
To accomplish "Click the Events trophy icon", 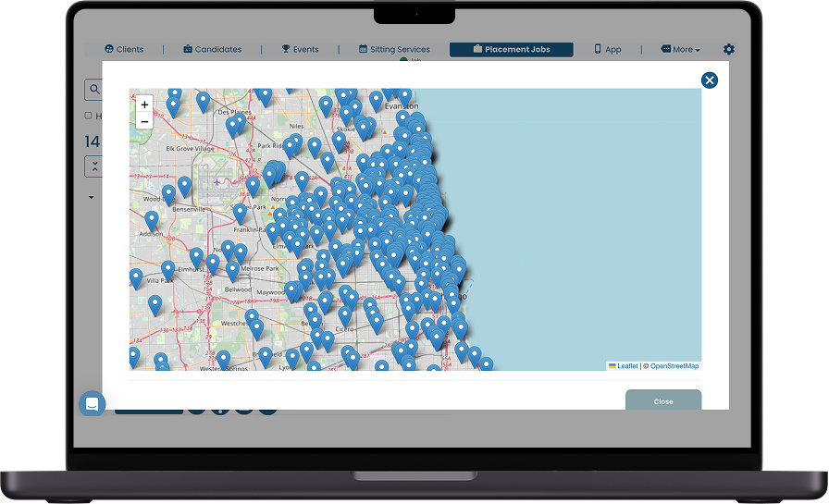I will pyautogui.click(x=286, y=49).
